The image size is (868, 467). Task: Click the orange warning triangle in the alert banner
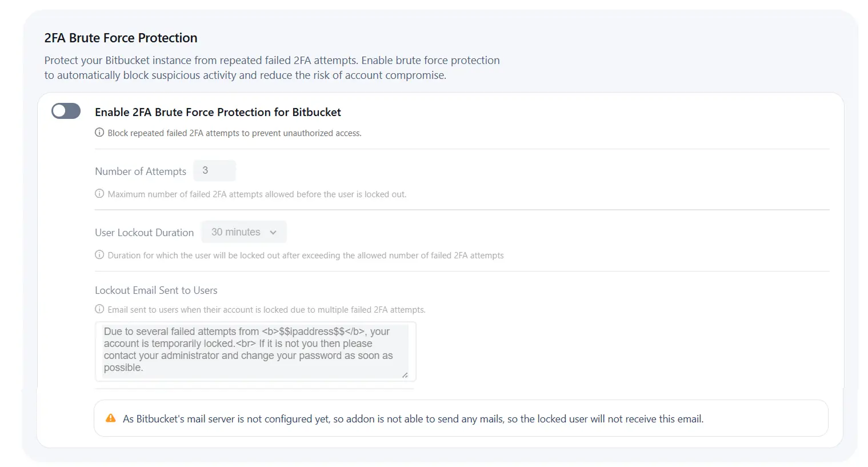(x=110, y=418)
